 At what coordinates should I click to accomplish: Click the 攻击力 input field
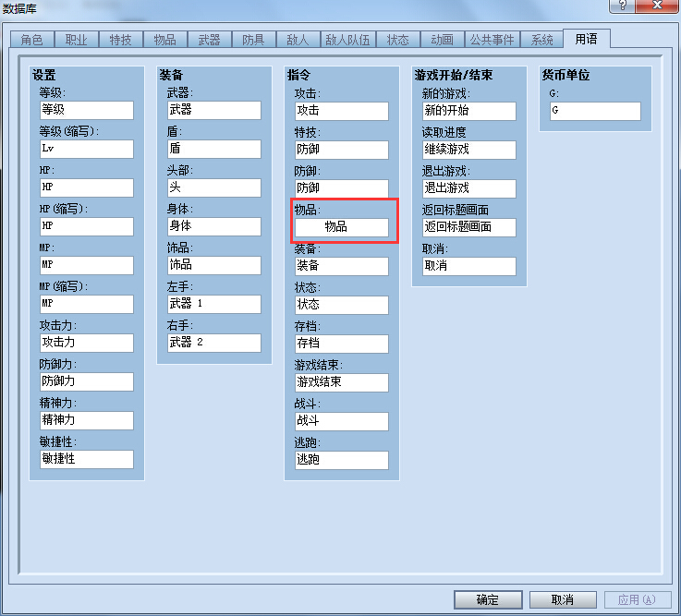(x=87, y=343)
